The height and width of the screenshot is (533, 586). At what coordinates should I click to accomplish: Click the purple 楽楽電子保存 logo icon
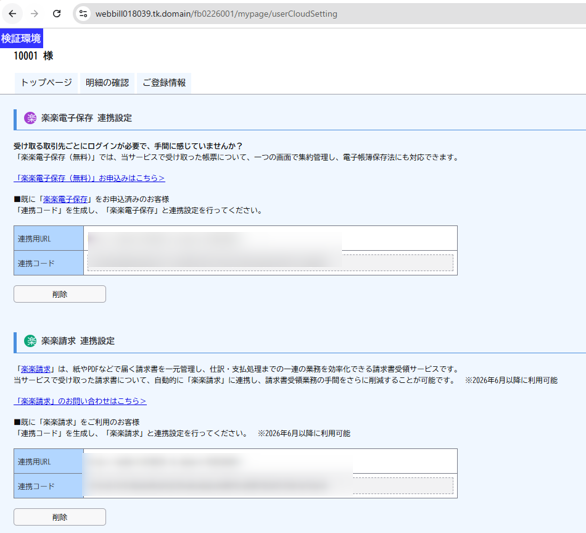30,118
